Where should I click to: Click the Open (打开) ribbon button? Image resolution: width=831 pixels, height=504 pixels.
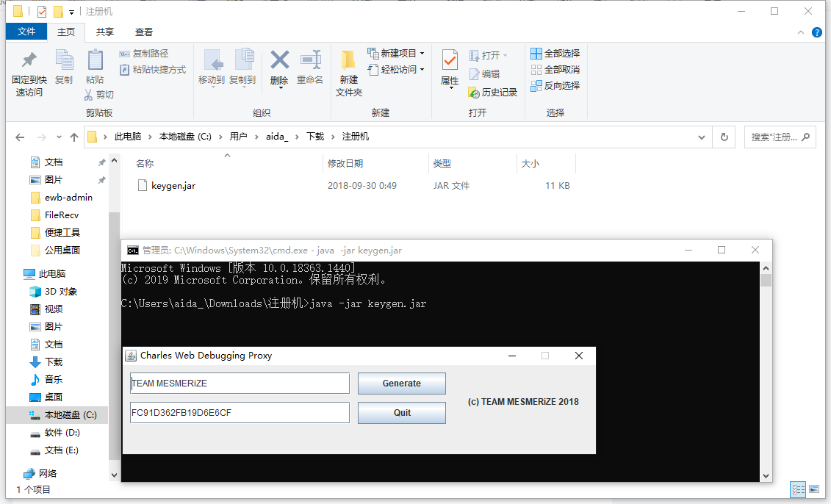(x=488, y=55)
